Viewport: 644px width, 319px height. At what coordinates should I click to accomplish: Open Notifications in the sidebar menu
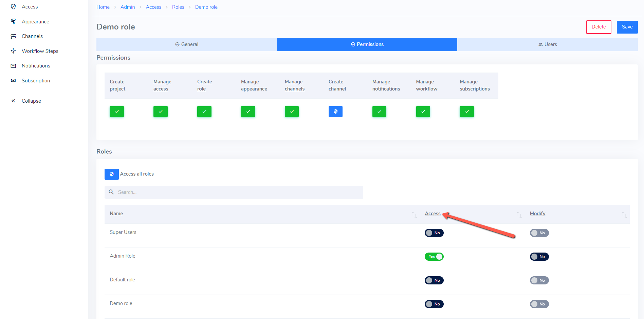pyautogui.click(x=36, y=66)
